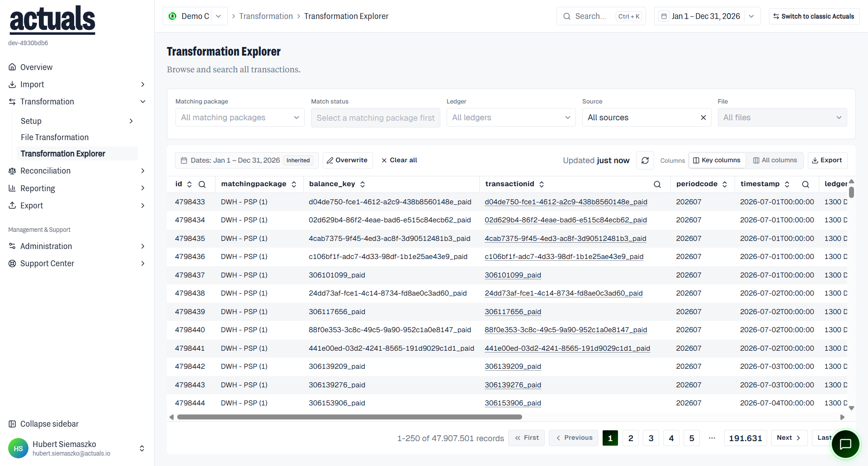Switch to All columns view

[775, 160]
